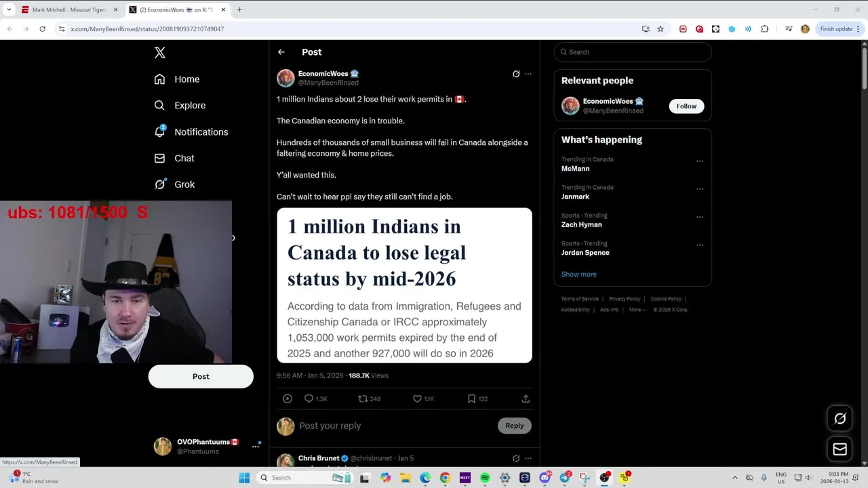868x488 pixels.
Task: Open the Zach Hyman trending topic
Action: [x=581, y=224]
